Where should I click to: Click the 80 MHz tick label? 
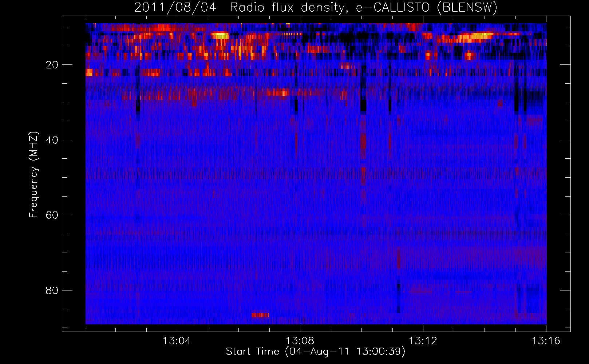pos(52,290)
